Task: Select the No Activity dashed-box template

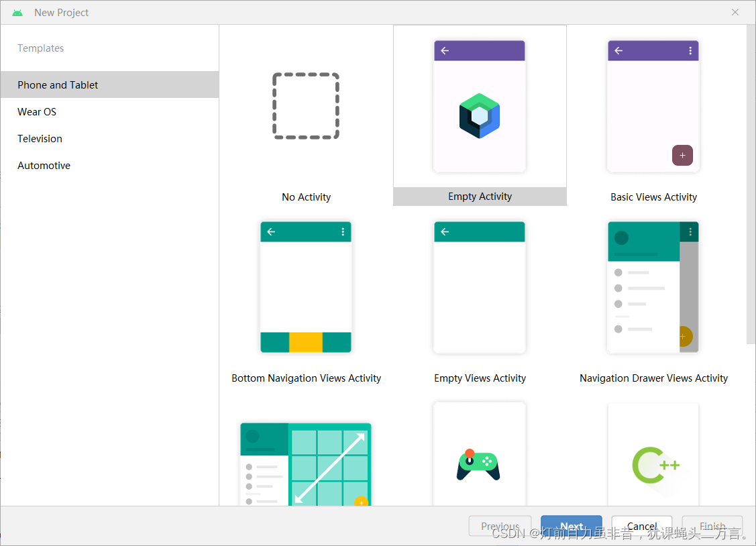Action: pos(306,106)
